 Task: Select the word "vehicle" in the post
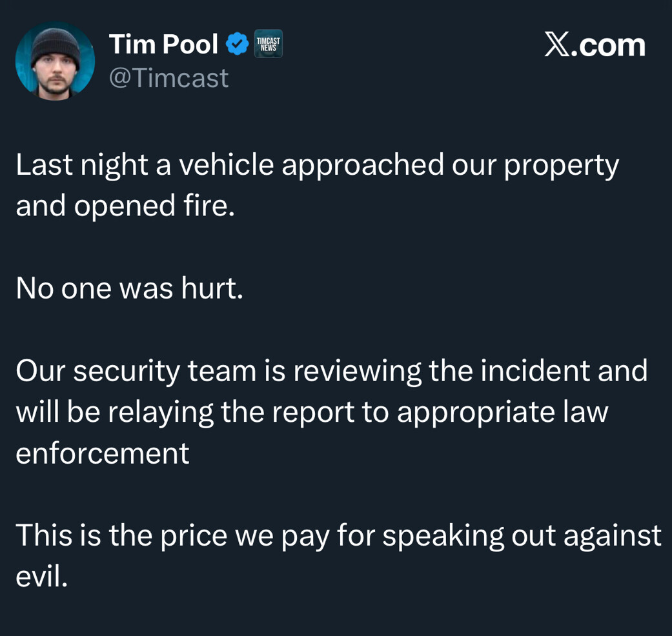pos(225,165)
